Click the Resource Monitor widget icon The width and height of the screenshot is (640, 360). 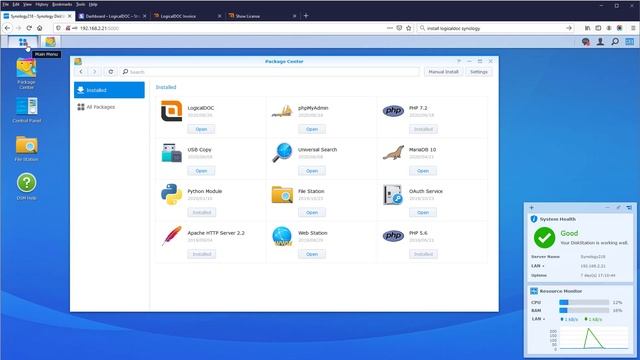[534, 291]
